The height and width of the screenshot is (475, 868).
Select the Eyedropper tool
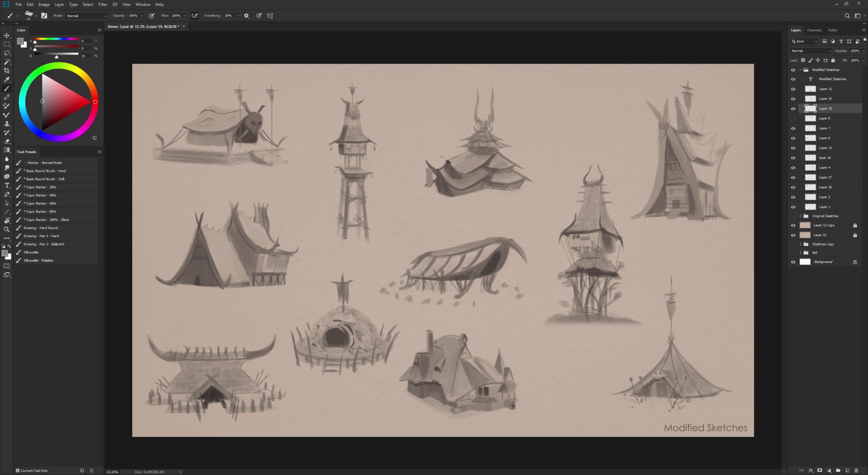click(7, 80)
